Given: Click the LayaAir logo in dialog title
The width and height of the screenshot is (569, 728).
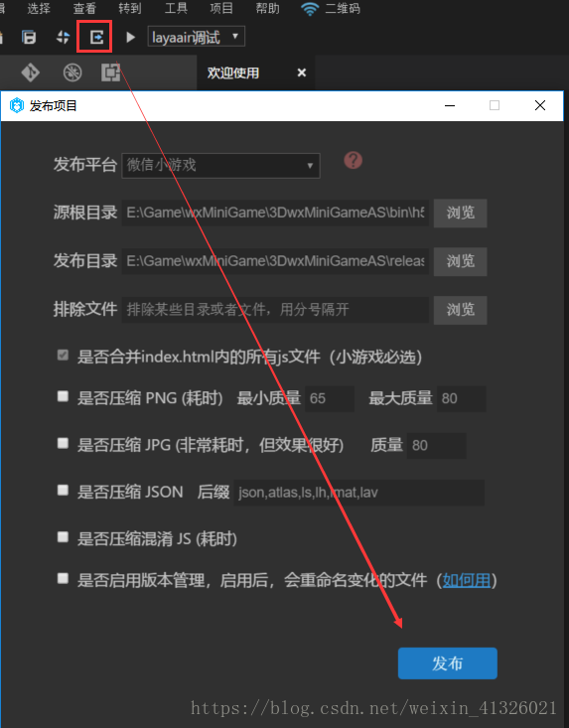Looking at the screenshot, I should 17,106.
